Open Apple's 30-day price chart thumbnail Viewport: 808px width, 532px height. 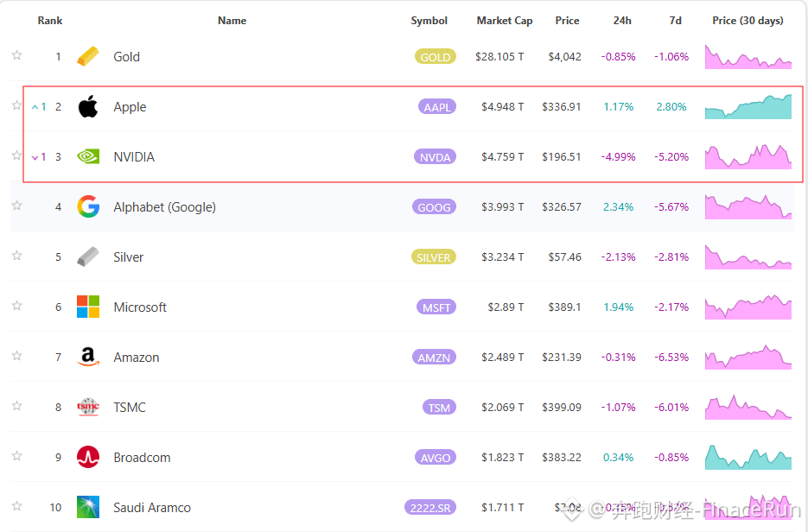748,106
